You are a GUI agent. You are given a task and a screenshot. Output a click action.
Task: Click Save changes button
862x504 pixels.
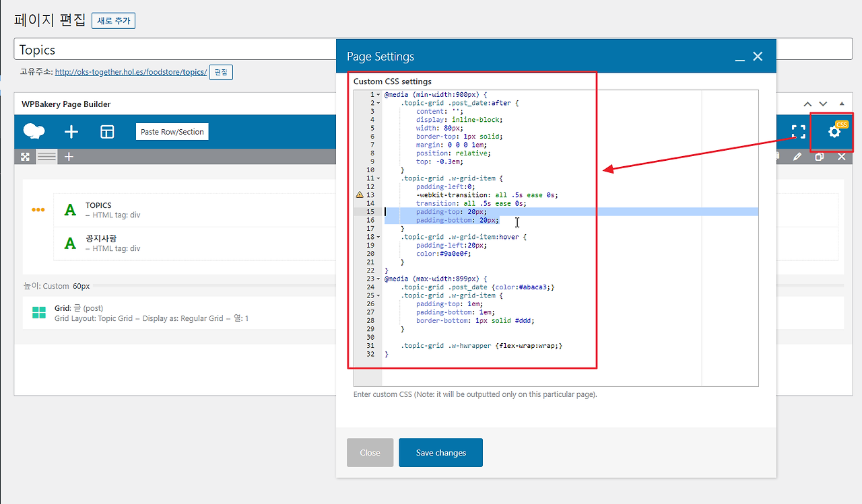point(440,453)
